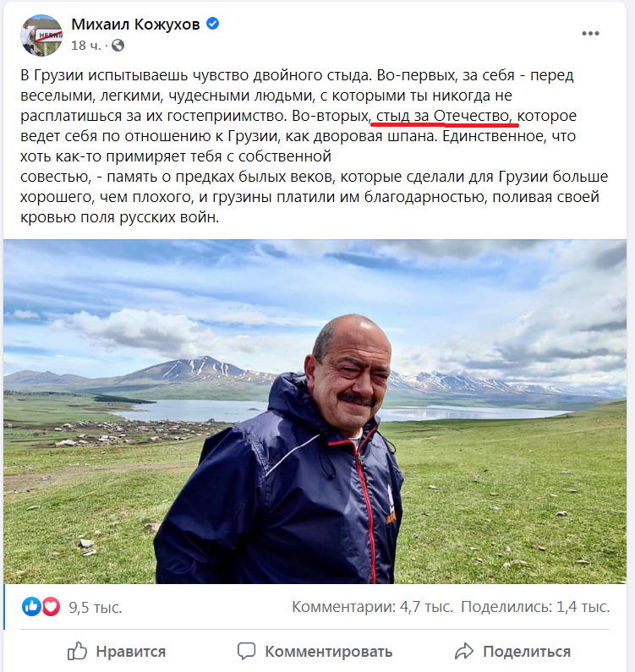Click the speech bubble comment icon

(247, 651)
